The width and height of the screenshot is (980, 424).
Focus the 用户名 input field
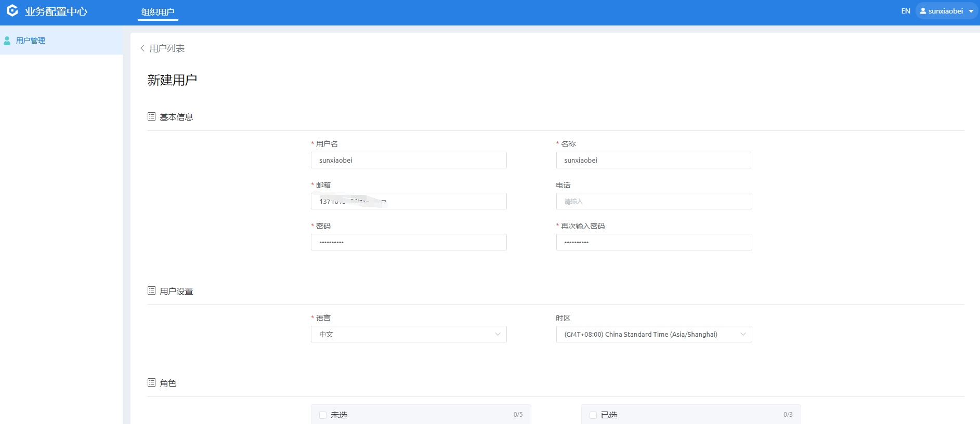click(409, 160)
